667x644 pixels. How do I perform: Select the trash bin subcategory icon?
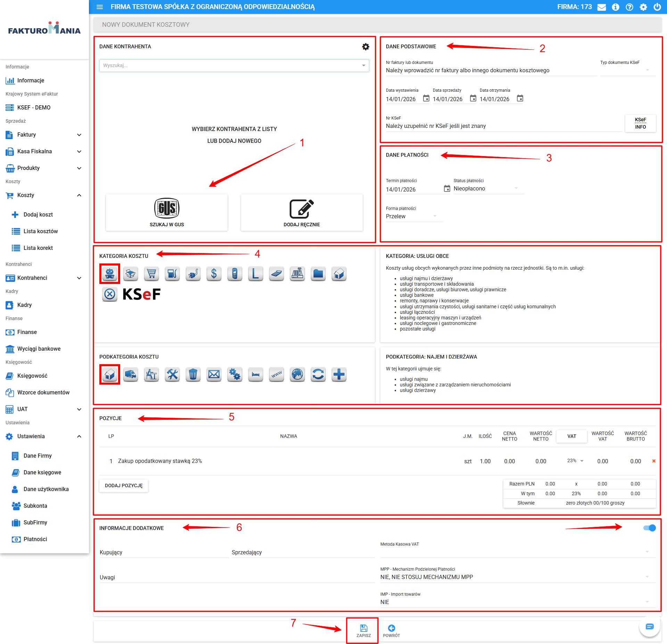pos(193,374)
